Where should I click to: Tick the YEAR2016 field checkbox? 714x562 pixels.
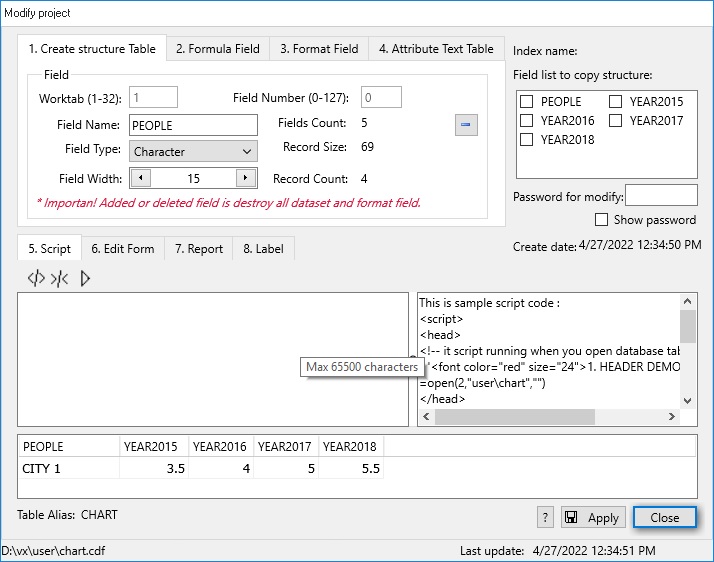[526, 120]
